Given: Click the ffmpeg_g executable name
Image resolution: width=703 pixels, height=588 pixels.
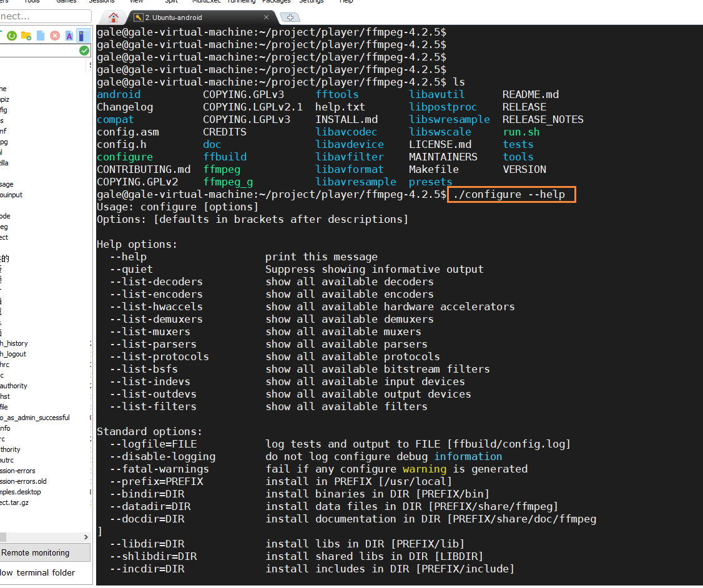Looking at the screenshot, I should click(228, 182).
